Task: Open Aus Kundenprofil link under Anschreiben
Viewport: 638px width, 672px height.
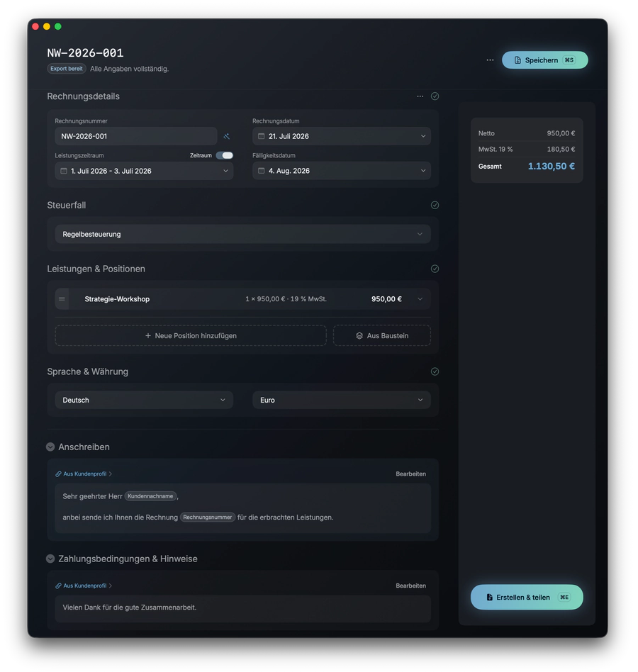Action: (85, 474)
